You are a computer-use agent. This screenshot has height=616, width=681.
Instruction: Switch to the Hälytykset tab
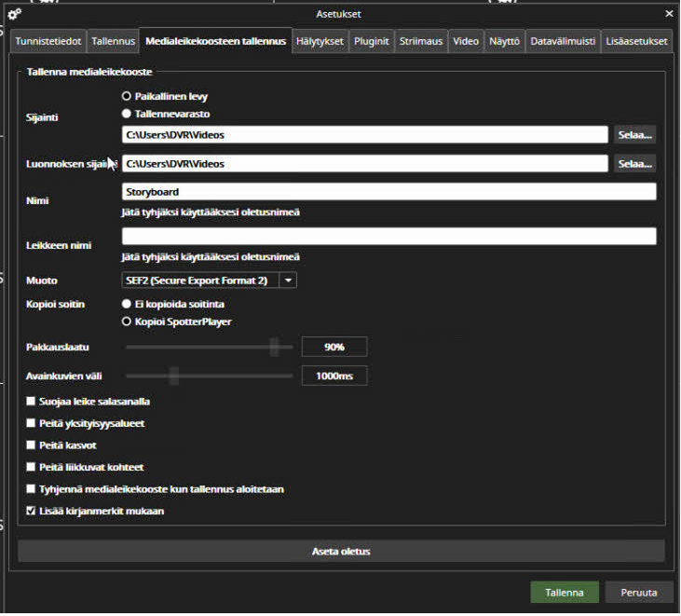click(x=320, y=41)
